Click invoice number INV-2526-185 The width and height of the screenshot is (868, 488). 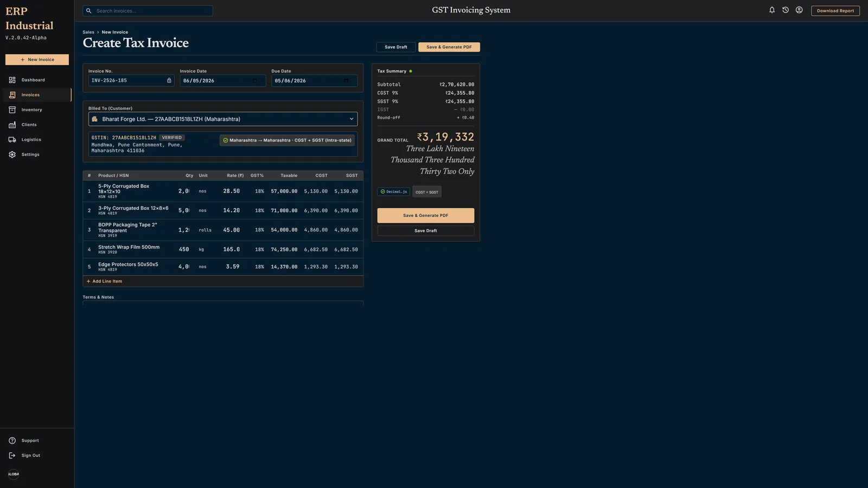click(109, 81)
